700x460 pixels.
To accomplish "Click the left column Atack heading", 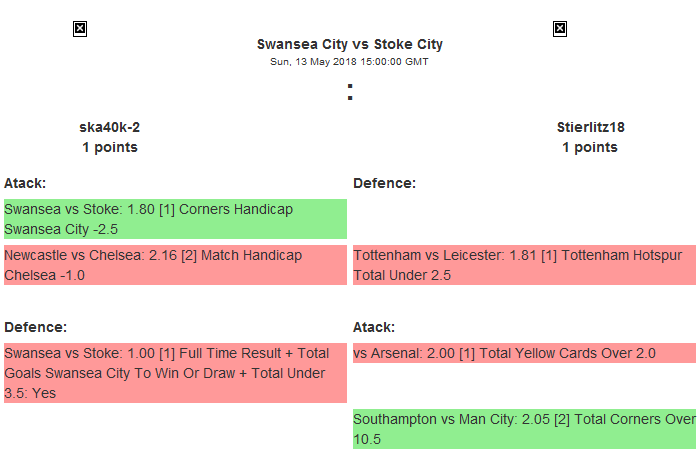I will click(x=25, y=183).
